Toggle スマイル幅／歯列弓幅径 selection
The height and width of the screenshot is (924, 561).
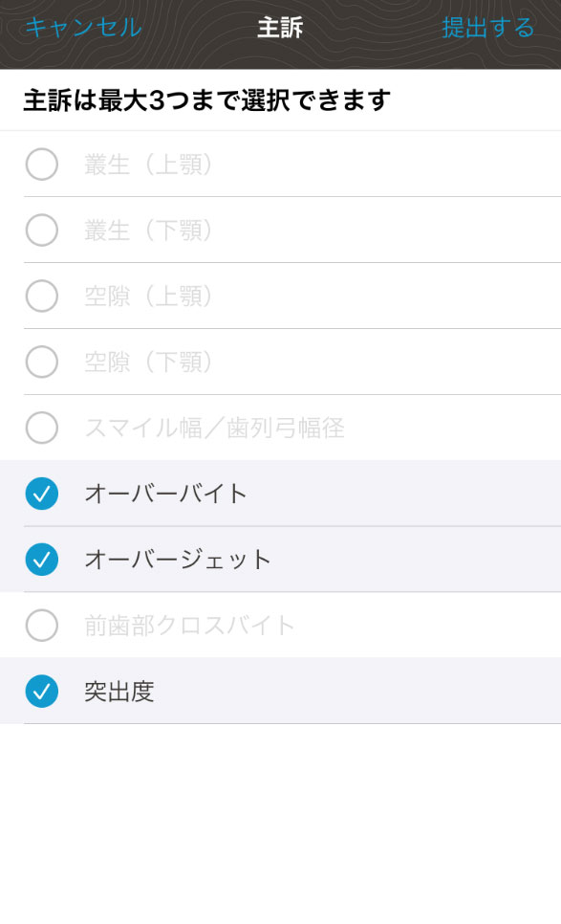click(x=42, y=429)
